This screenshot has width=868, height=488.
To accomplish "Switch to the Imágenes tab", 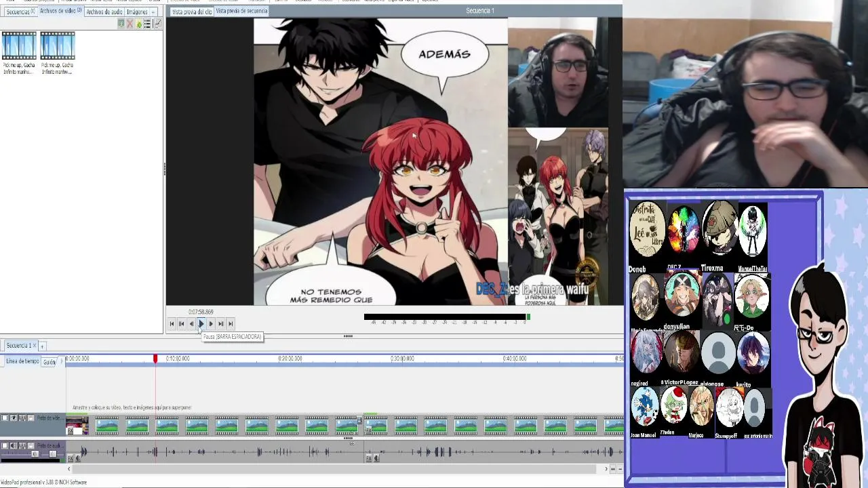I will point(136,12).
